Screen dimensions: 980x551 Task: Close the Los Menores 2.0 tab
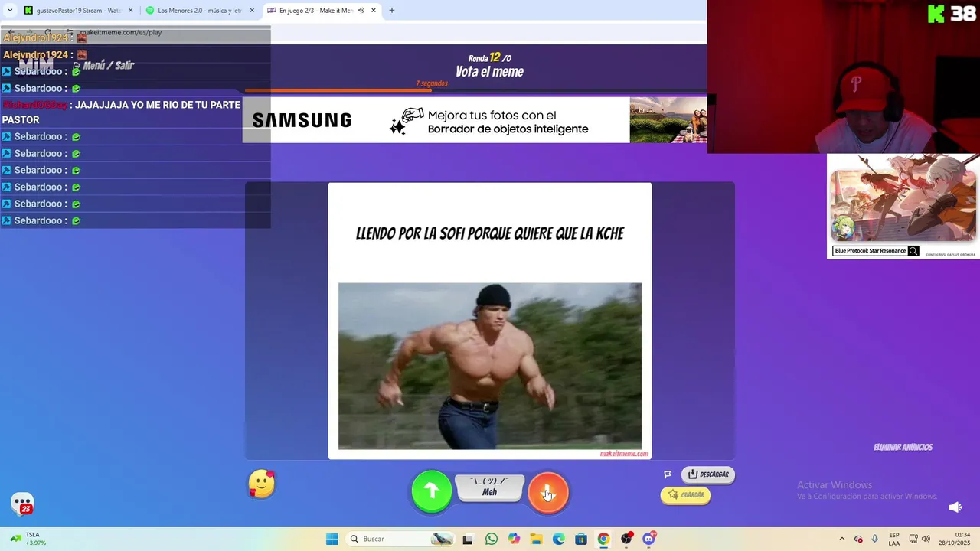pyautogui.click(x=252, y=11)
